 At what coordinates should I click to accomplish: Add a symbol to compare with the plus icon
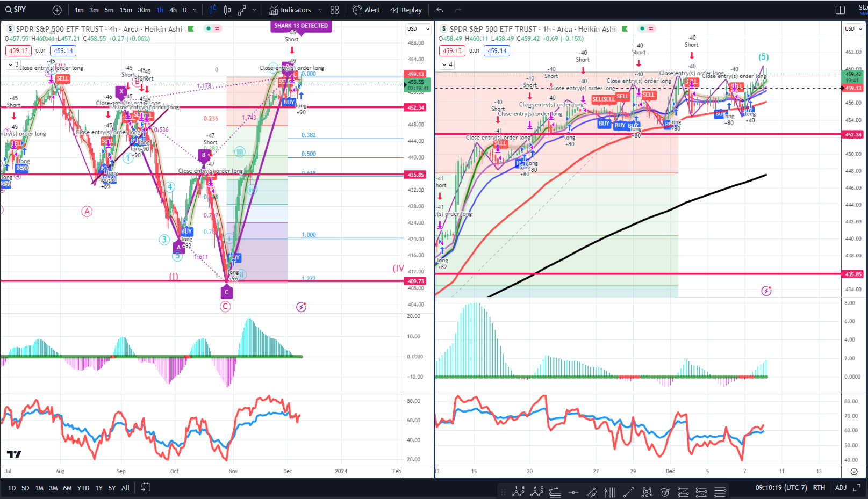[x=57, y=10]
